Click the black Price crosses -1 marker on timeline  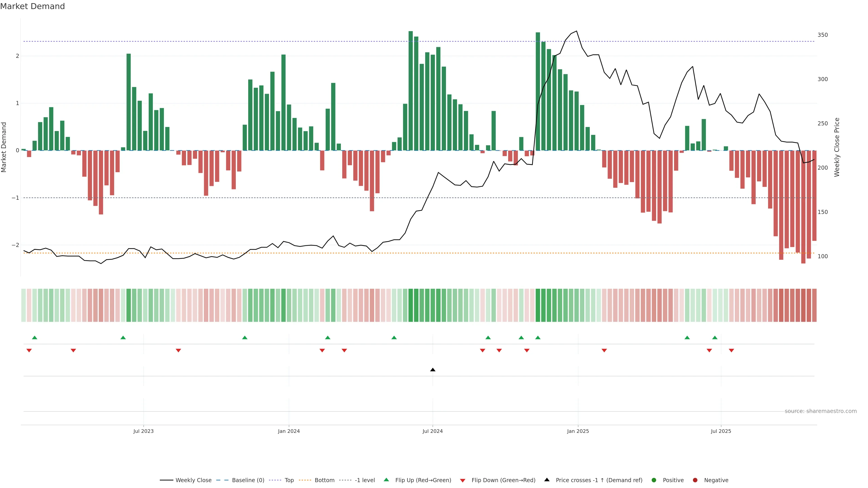433,370
